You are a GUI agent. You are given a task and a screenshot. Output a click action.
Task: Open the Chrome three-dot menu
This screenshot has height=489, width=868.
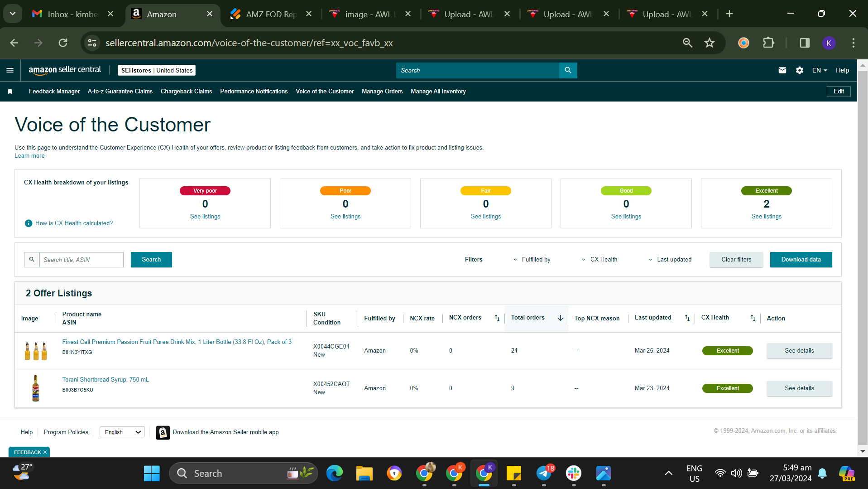click(854, 43)
